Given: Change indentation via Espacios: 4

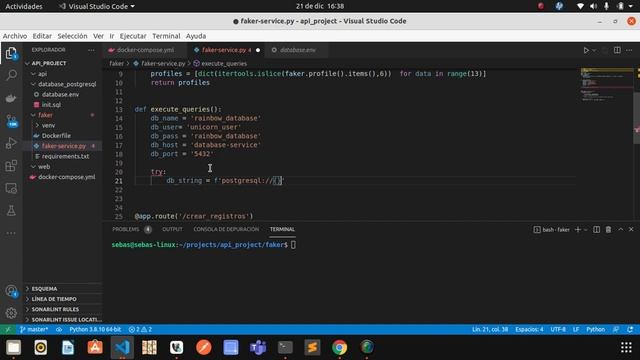Looking at the screenshot, I should [529, 329].
